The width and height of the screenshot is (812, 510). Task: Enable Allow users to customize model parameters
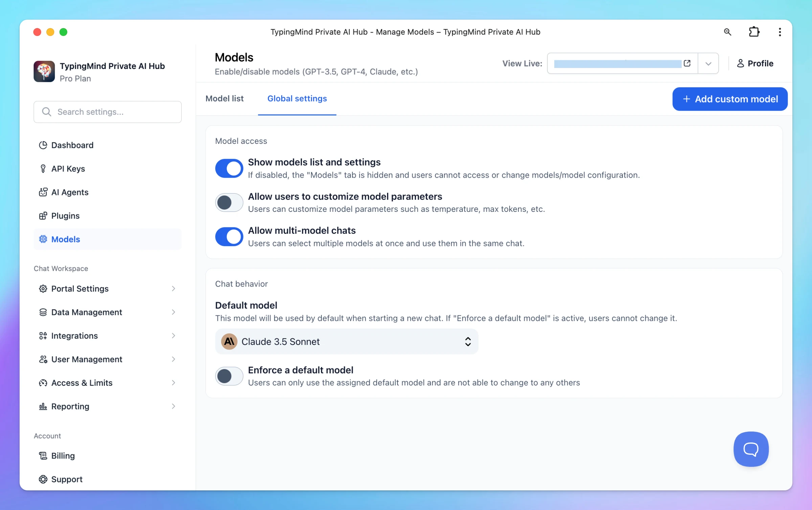point(229,202)
